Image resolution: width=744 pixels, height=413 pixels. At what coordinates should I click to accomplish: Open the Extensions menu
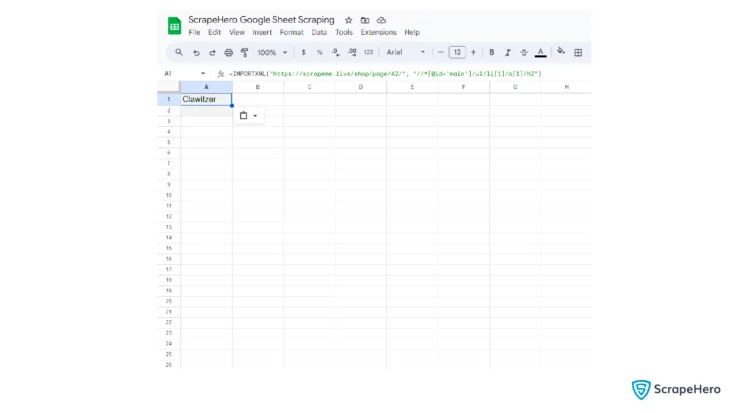pyautogui.click(x=378, y=32)
